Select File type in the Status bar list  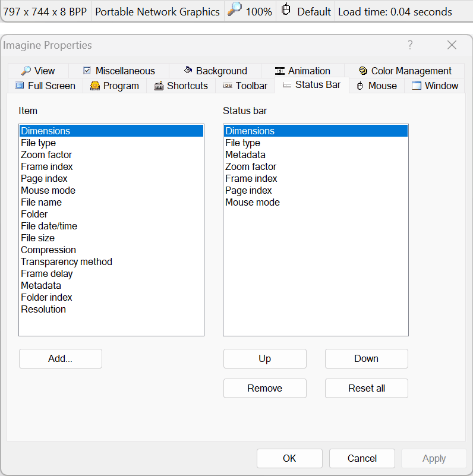(316, 143)
